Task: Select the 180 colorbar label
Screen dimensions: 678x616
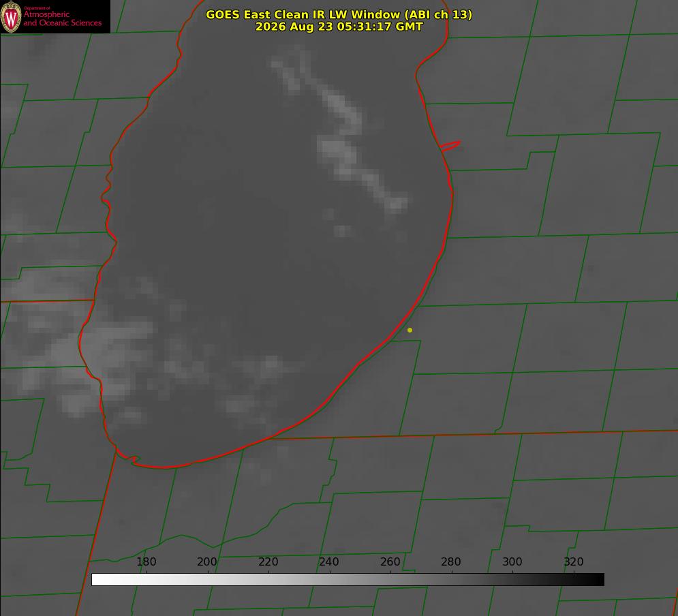Action: click(x=146, y=561)
